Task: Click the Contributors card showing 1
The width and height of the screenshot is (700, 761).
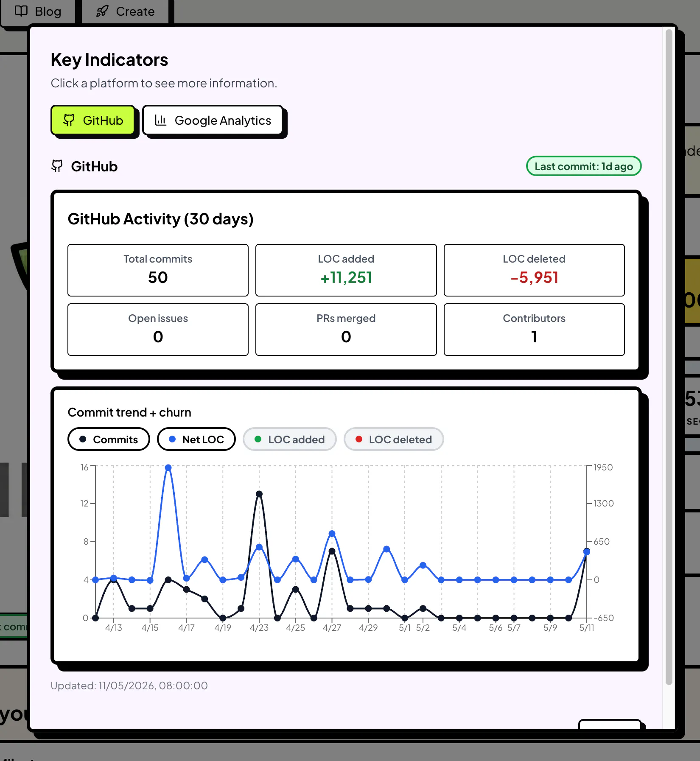Action: coord(534,330)
